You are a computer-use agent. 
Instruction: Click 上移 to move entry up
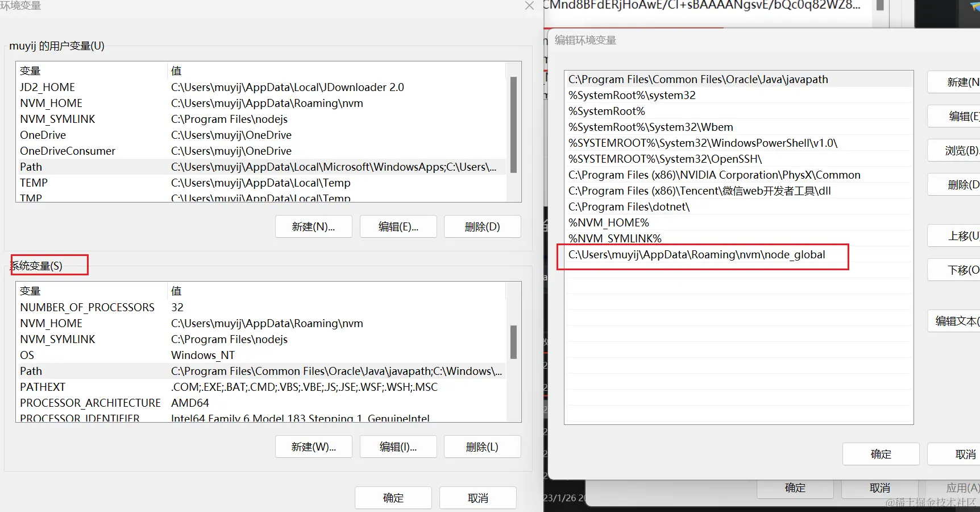click(x=954, y=236)
